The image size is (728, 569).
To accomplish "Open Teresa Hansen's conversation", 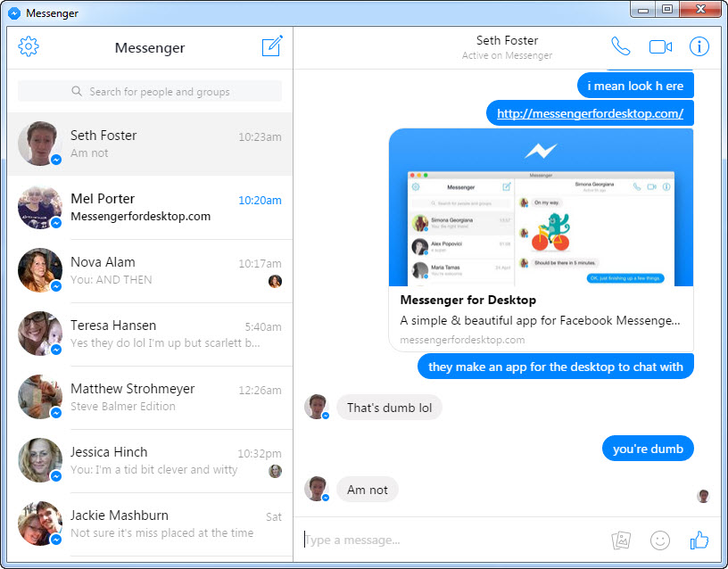I will (150, 334).
